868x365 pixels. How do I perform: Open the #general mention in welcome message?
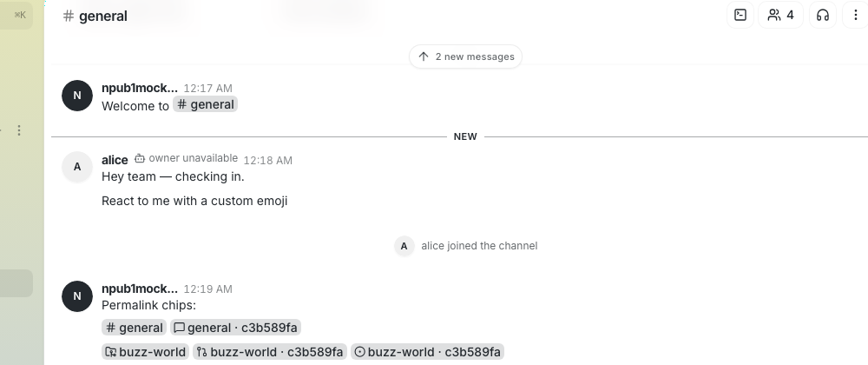tap(206, 104)
